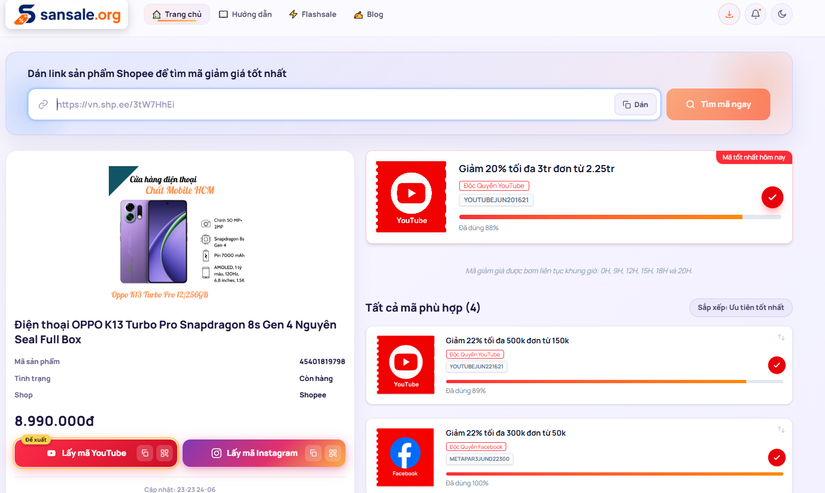Click the Tất cả mã phù hợp (4) heading
The width and height of the screenshot is (825, 493).
423,308
